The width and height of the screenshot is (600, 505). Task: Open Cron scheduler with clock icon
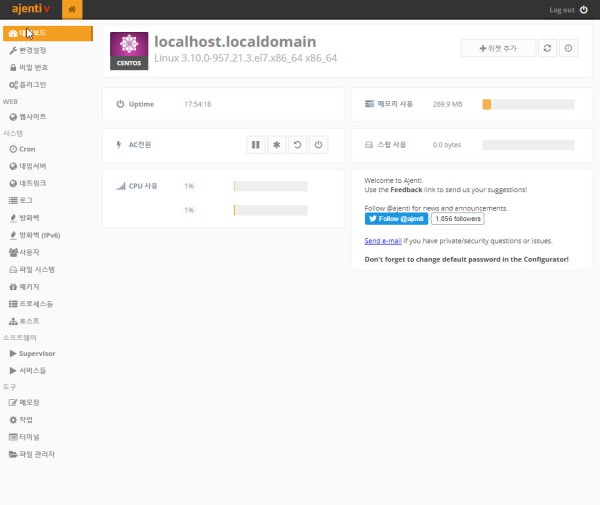(x=22, y=149)
